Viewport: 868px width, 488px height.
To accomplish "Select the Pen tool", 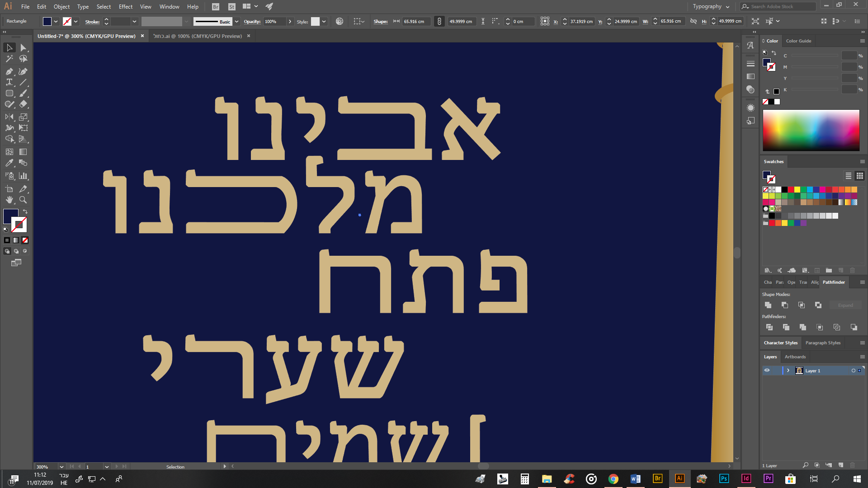I will (9, 71).
